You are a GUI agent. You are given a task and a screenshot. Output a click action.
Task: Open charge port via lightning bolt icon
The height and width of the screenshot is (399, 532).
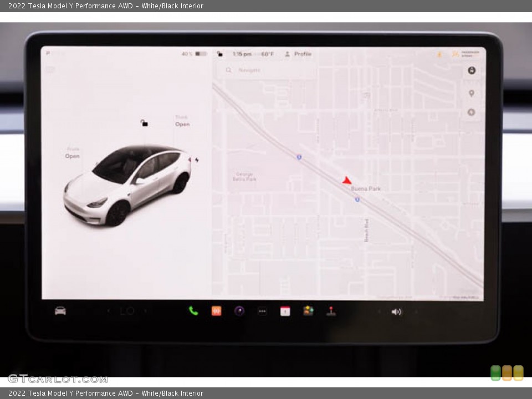point(197,160)
